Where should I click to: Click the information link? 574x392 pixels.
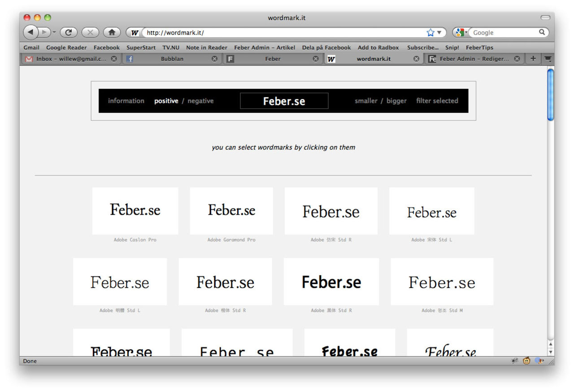(x=126, y=101)
